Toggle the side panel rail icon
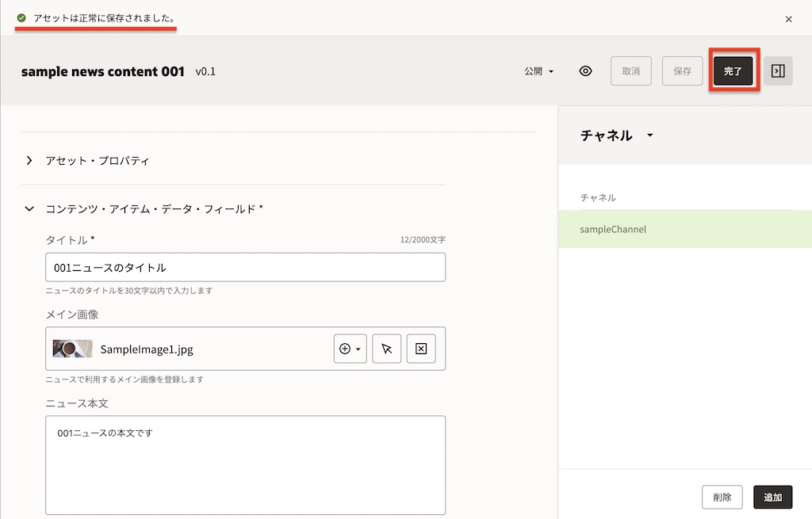Viewport: 812px width, 519px height. tap(778, 71)
